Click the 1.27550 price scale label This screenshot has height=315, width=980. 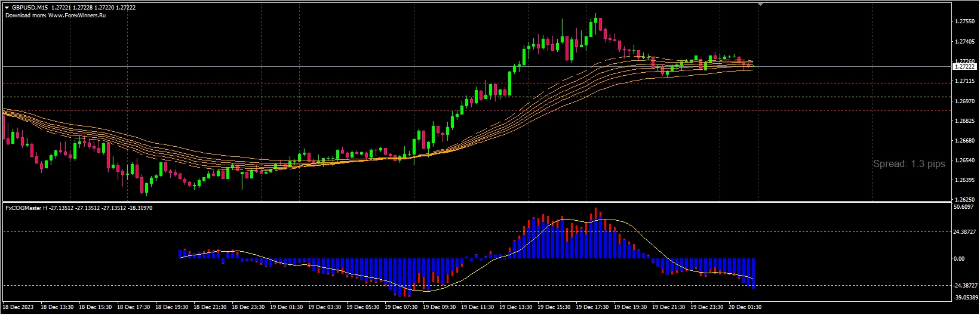click(x=965, y=21)
